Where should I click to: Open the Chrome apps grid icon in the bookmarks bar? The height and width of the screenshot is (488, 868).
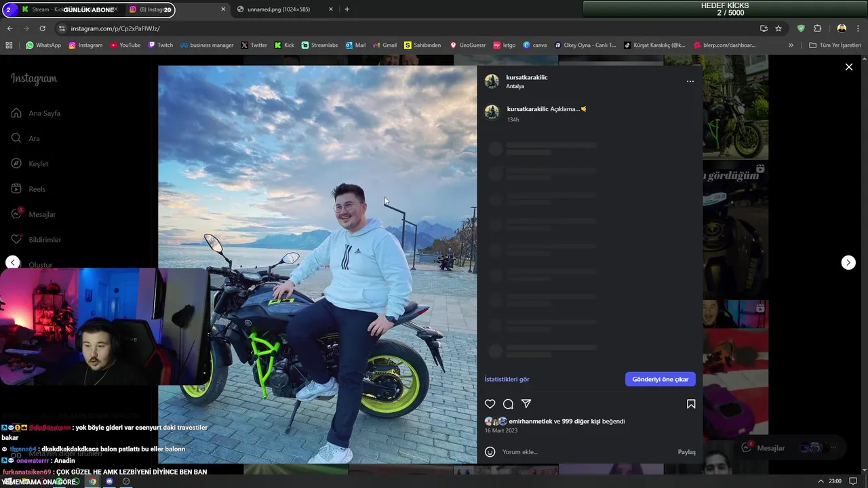[x=9, y=45]
